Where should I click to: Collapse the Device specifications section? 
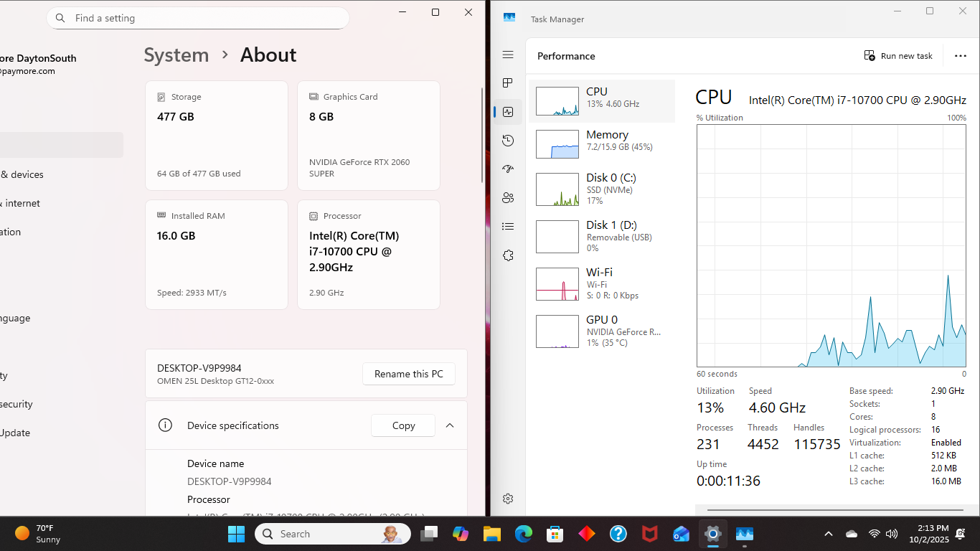(x=450, y=425)
